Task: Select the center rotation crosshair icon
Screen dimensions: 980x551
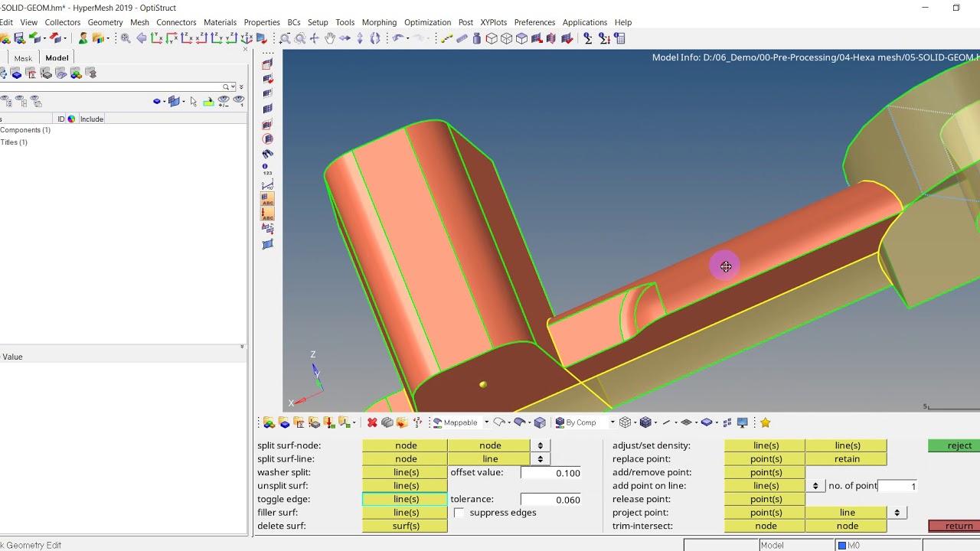Action: pos(315,38)
